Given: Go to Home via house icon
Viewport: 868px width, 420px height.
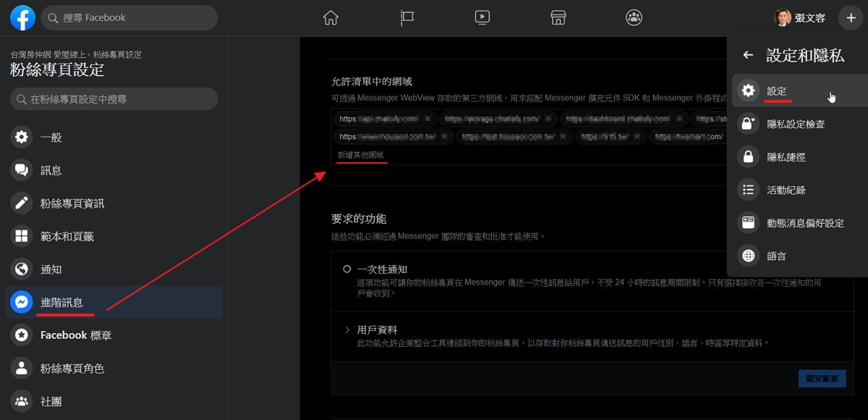Looking at the screenshot, I should pos(331,18).
